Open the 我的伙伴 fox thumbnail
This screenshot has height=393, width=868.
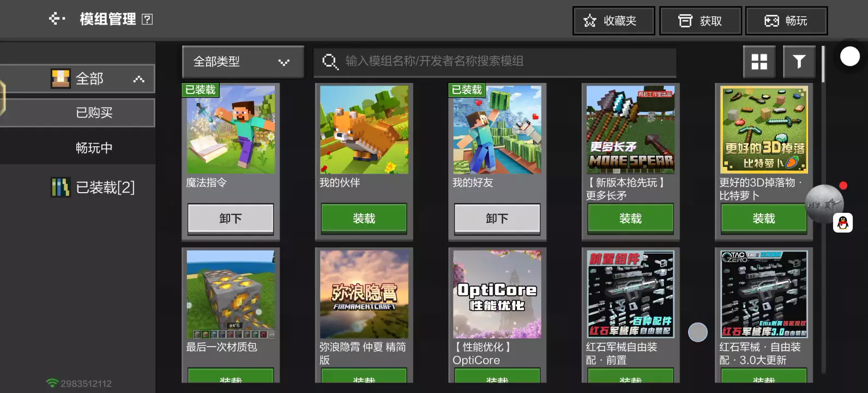pos(364,129)
